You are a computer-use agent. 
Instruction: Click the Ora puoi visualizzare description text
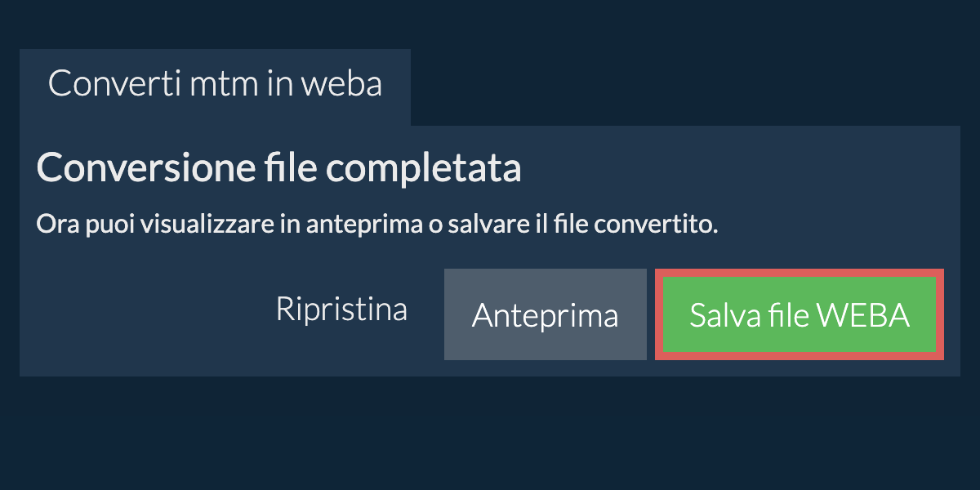click(376, 225)
